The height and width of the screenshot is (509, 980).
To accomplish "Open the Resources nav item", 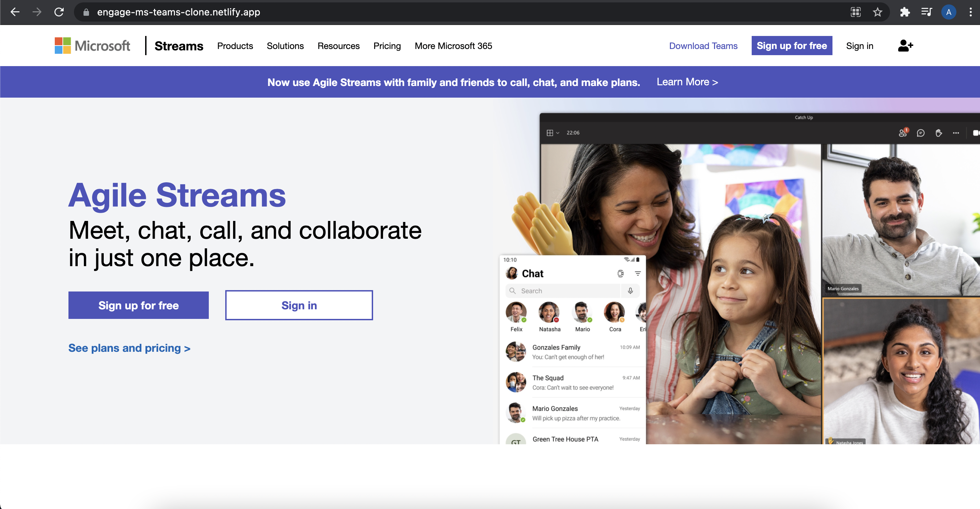I will point(338,46).
